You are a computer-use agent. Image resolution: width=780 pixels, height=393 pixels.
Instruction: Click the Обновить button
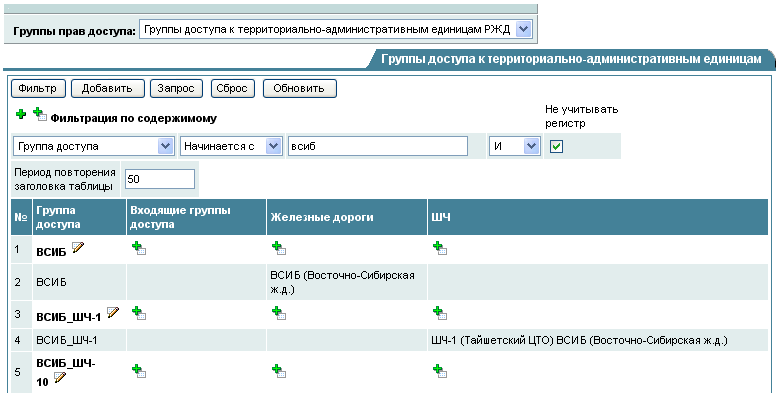point(299,89)
